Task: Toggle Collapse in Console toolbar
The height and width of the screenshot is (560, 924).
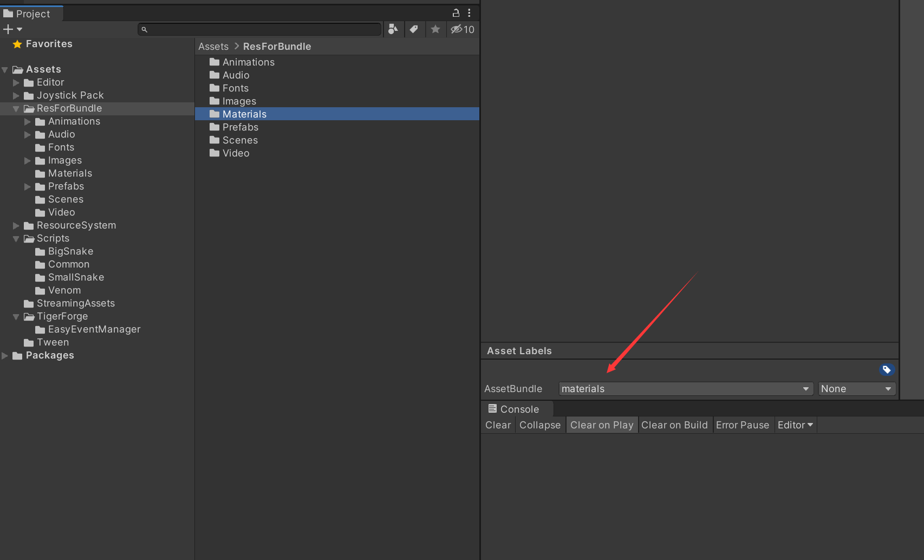Action: pos(539,425)
